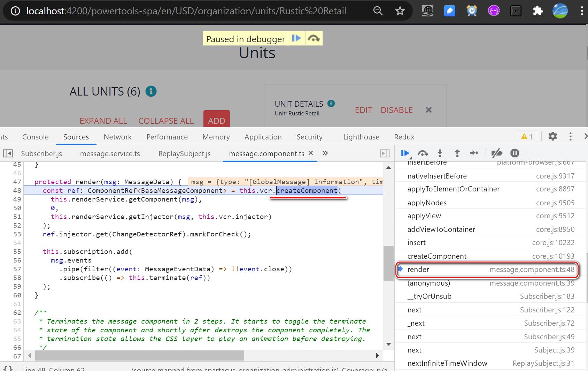Viewport: 588px width, 371px height.
Task: Switch to the Redux tab
Action: coord(404,137)
